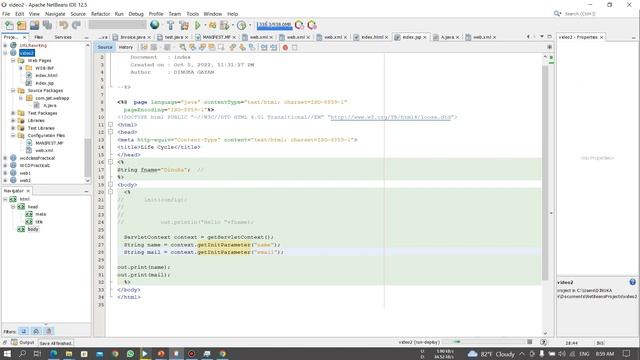The height and width of the screenshot is (360, 640).
Task: Toggle Rectangular Selection in editor toolbar
Action: [221, 47]
